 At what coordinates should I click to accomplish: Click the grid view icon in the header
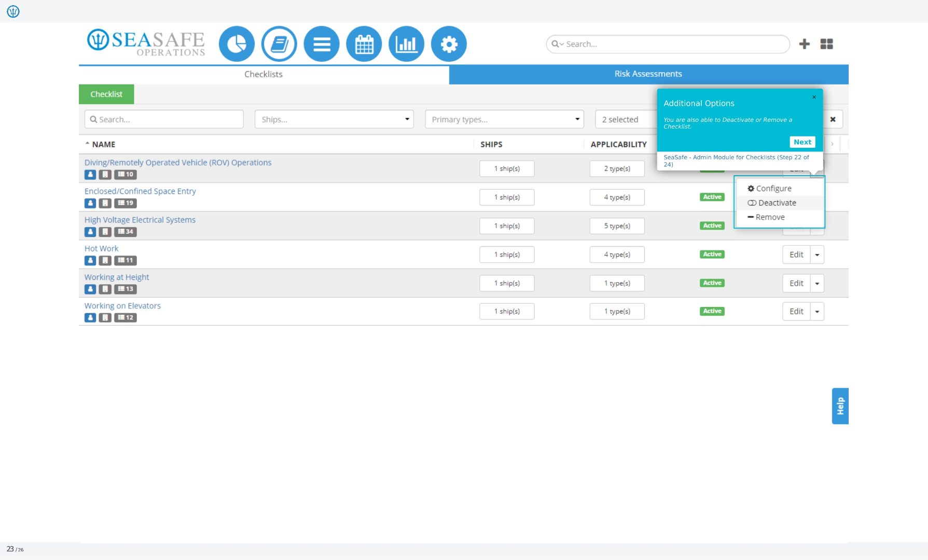pyautogui.click(x=827, y=44)
